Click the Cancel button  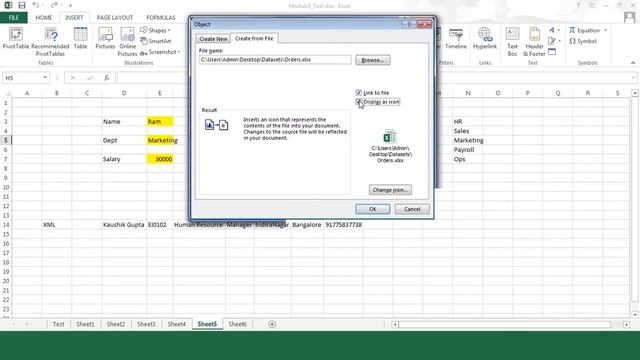click(412, 209)
